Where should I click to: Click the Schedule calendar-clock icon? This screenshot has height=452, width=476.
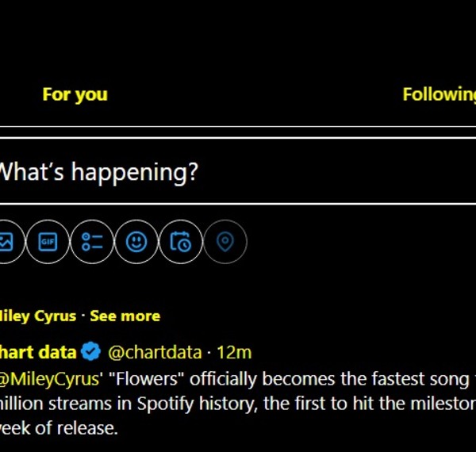[181, 241]
